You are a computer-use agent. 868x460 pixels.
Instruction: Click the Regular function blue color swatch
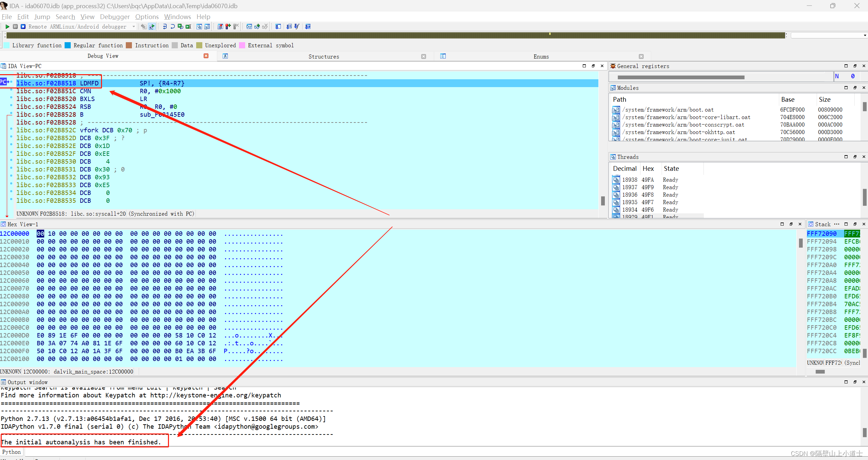click(x=67, y=45)
